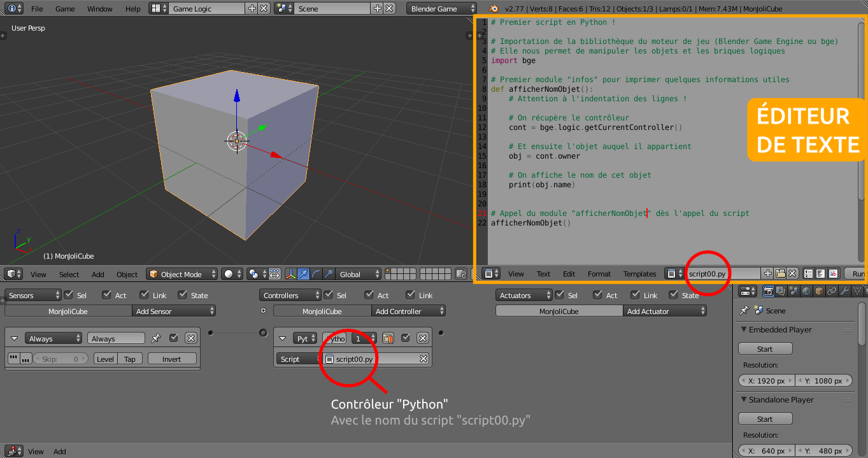
Task: Open the Add Sensor dropdown
Action: click(x=174, y=311)
